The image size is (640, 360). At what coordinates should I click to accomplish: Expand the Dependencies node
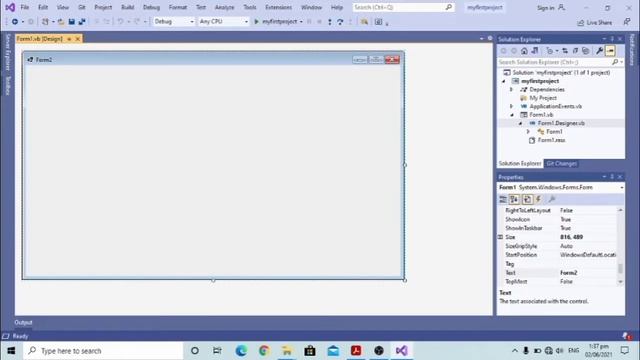pyautogui.click(x=511, y=89)
